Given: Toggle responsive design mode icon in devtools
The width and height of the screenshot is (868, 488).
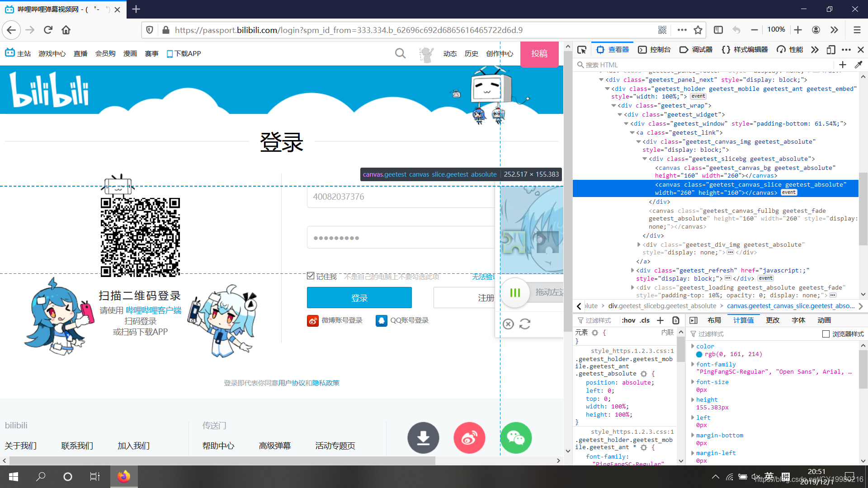Looking at the screenshot, I should (x=830, y=50).
